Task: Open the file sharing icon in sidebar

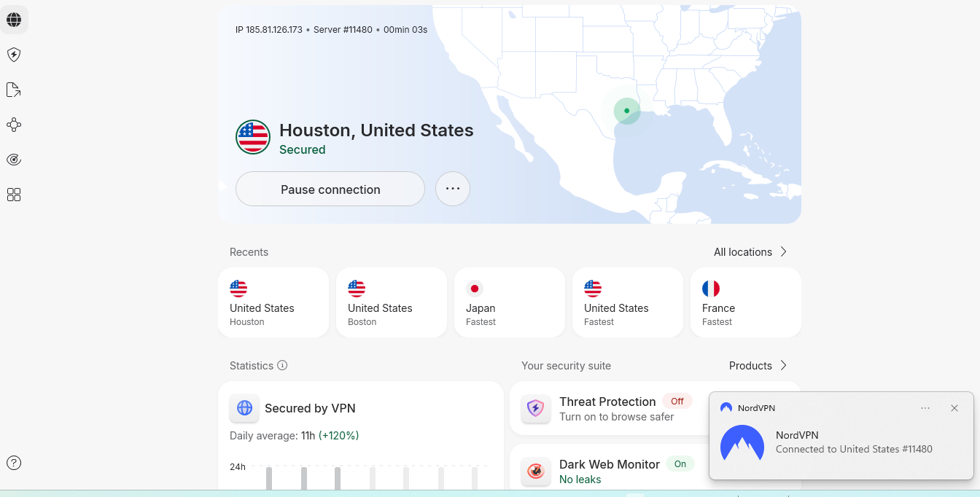Action: 14,90
